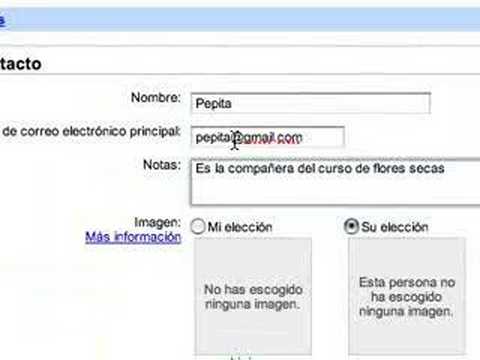
Task: Click the Notas text area
Action: coord(335,182)
